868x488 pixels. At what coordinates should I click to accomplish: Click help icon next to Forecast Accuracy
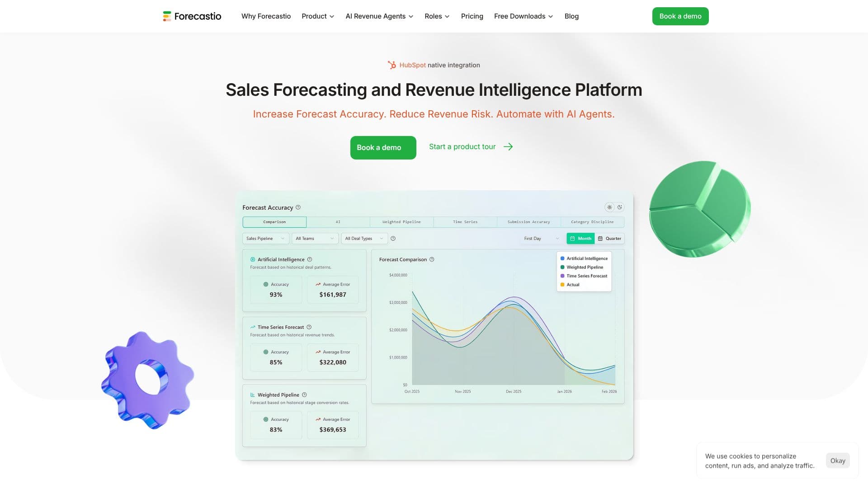pyautogui.click(x=298, y=207)
